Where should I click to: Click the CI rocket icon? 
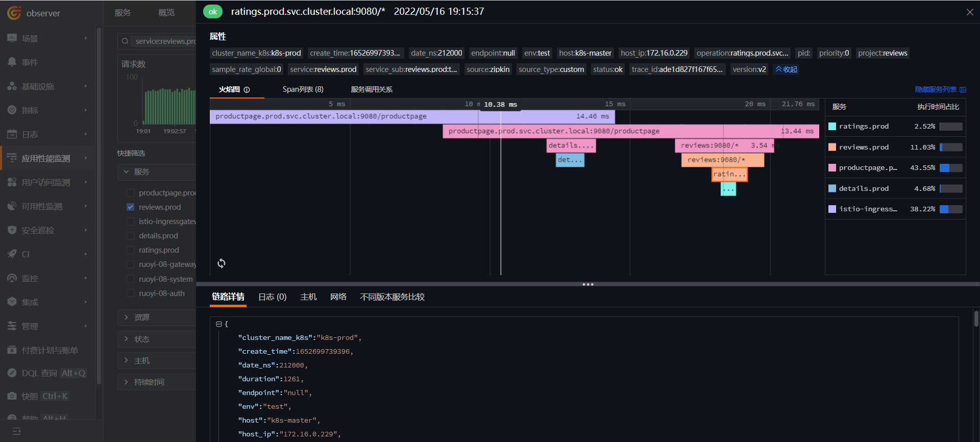(x=12, y=254)
